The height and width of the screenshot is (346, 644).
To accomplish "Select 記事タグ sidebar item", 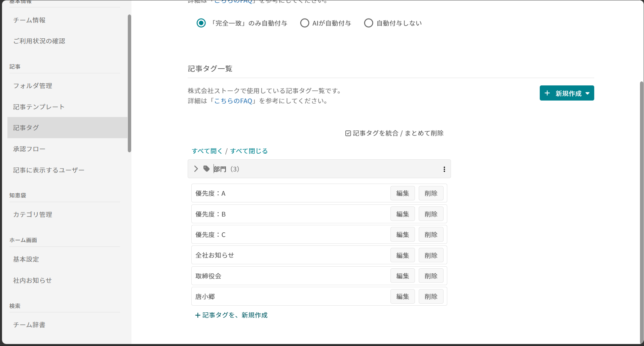I will point(67,128).
